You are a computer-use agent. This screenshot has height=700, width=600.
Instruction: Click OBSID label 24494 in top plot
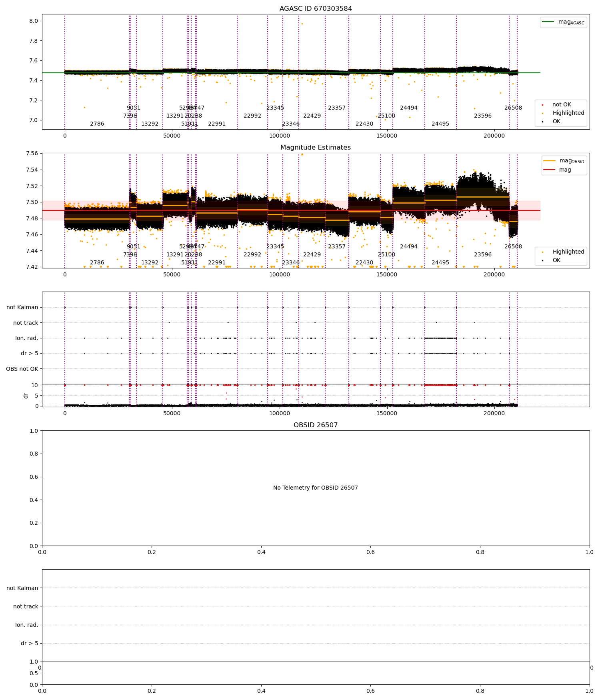point(409,108)
